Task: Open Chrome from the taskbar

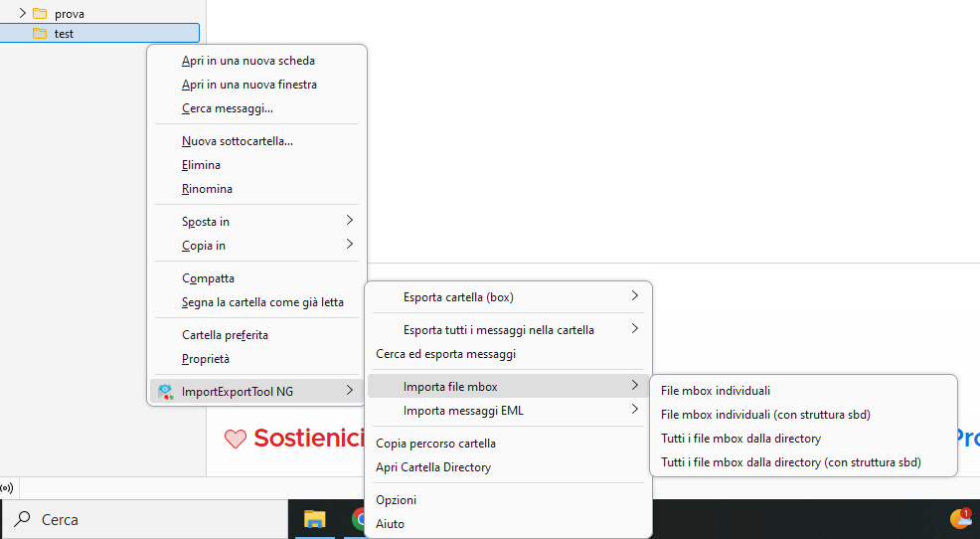Action: tap(359, 519)
